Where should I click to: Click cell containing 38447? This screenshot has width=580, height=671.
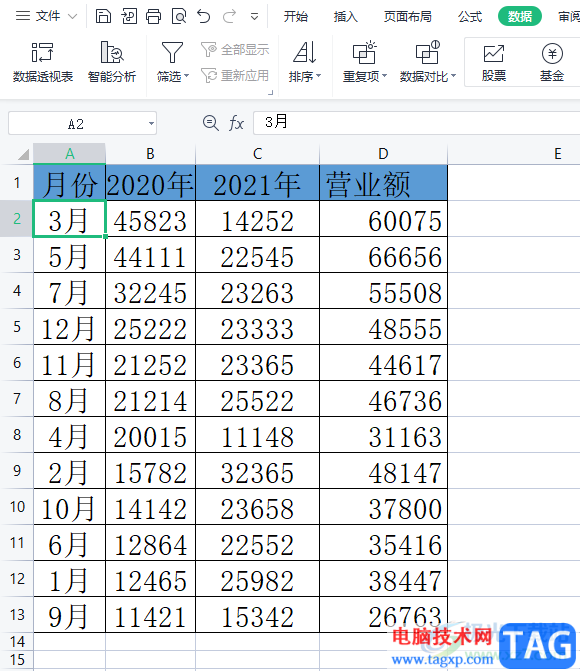[383, 579]
